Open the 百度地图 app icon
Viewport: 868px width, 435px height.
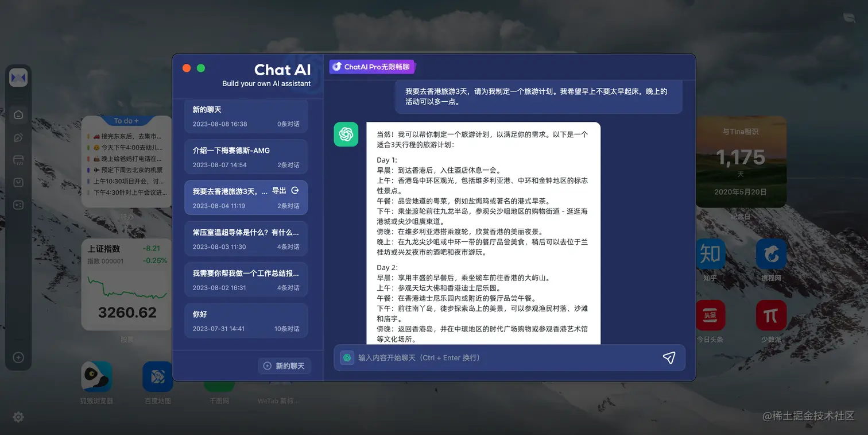[158, 376]
